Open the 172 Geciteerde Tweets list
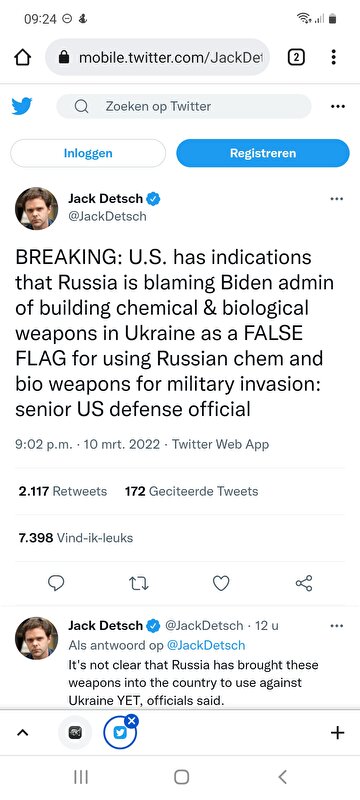 point(191,491)
